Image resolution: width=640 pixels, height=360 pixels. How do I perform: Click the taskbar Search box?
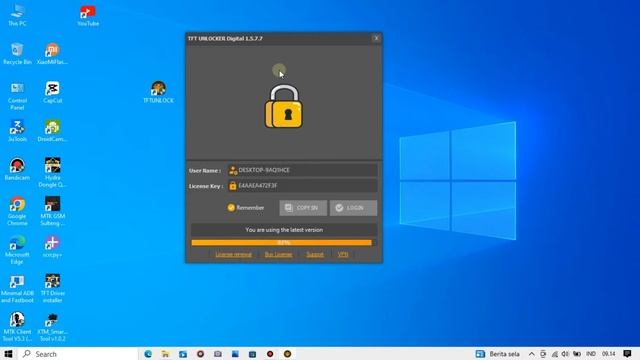click(x=78, y=354)
